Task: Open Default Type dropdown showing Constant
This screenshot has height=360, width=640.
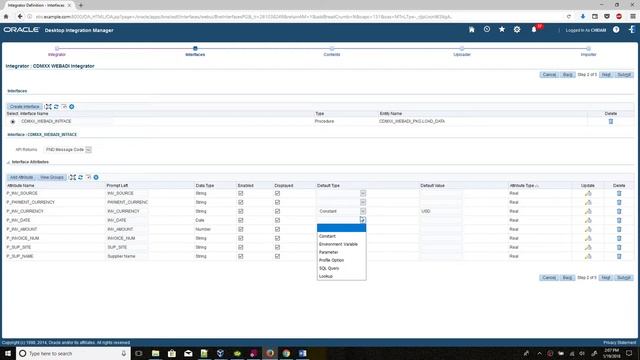Action: (x=342, y=211)
